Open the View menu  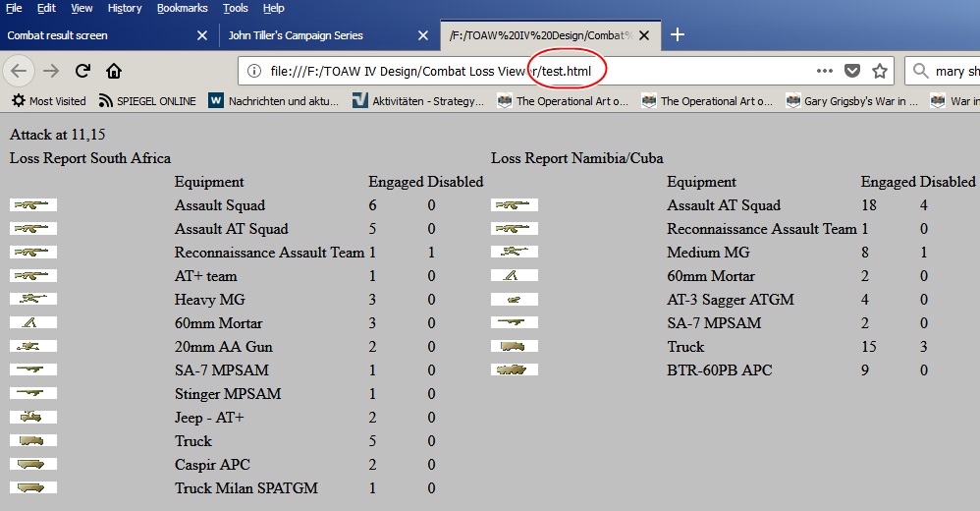pos(82,8)
